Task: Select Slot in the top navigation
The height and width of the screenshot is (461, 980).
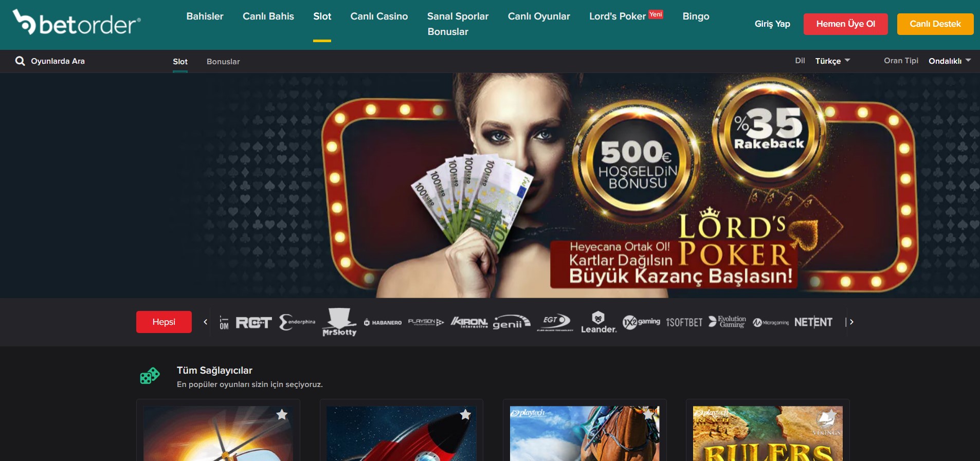Action: click(x=322, y=16)
